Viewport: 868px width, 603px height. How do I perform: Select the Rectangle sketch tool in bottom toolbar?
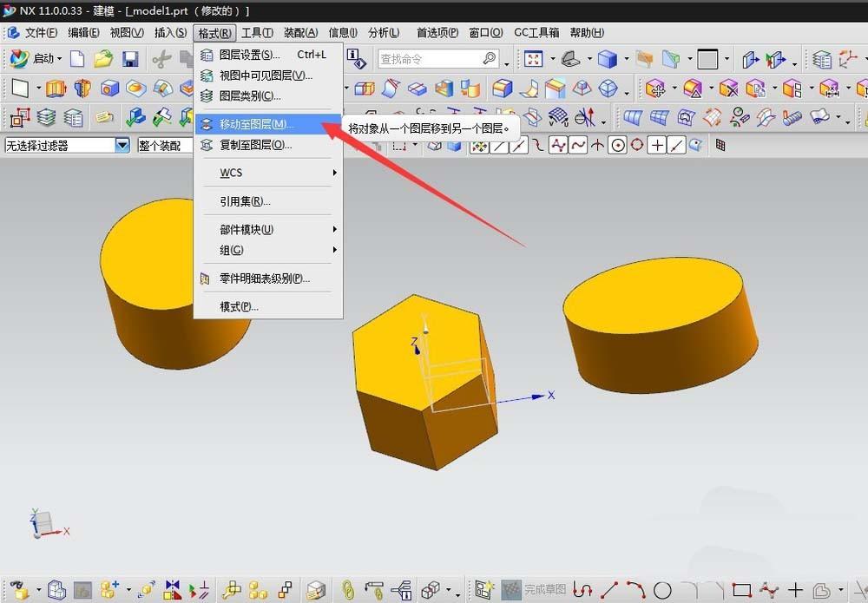click(x=741, y=590)
